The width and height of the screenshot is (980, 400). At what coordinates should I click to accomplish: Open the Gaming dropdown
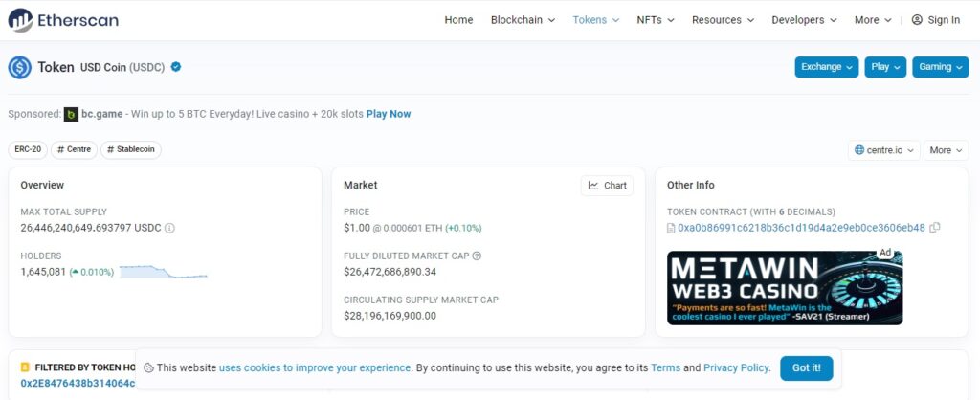coord(940,67)
